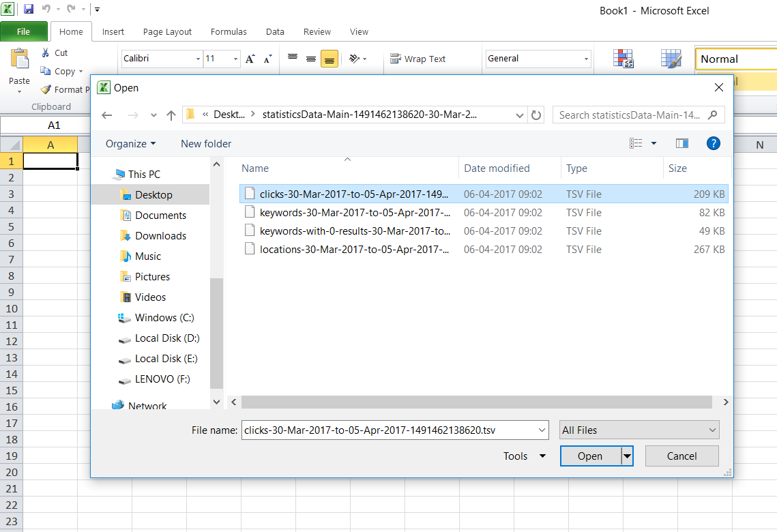Screen dimensions: 777x532
Task: Click the blue Help question mark icon
Action: click(x=713, y=143)
